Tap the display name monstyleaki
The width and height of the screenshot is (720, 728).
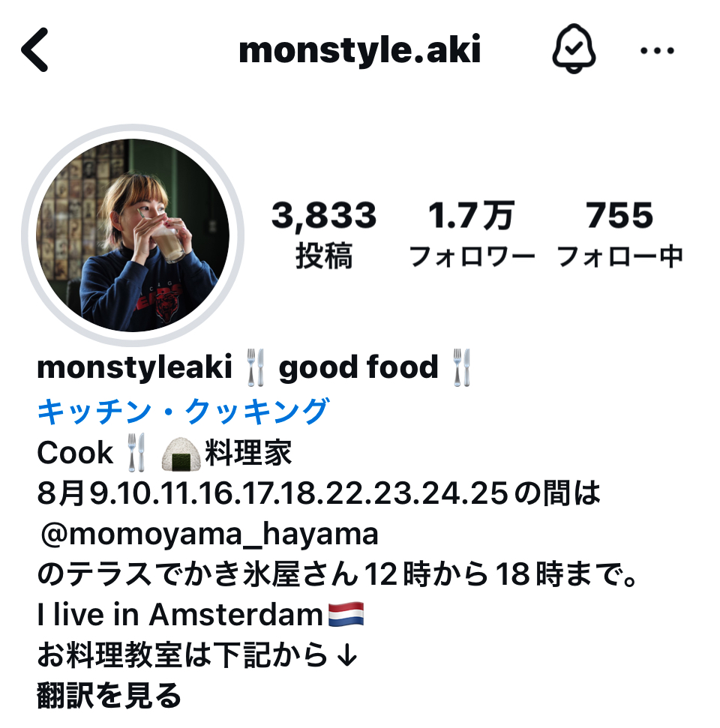click(x=134, y=367)
